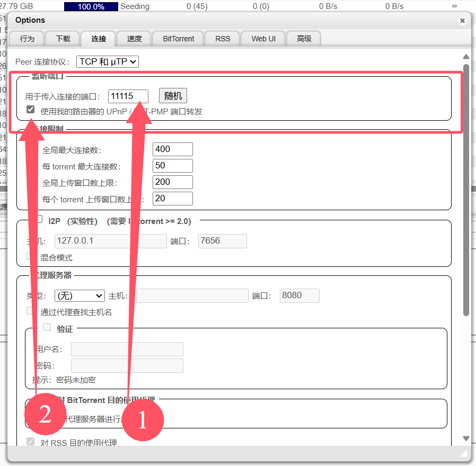Viewport: 476px width, 466px height.
Task: Expand the proxy 类型 dropdown showing (无)
Action: (x=80, y=295)
